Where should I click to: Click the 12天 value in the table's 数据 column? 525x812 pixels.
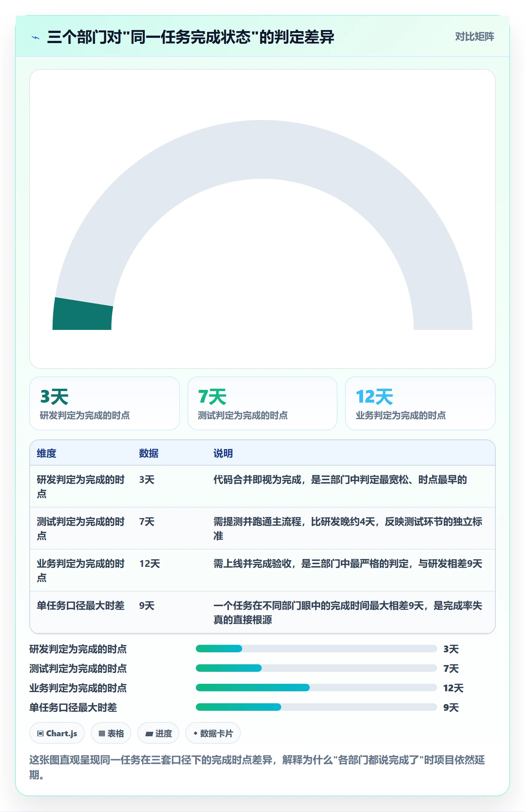(x=150, y=563)
